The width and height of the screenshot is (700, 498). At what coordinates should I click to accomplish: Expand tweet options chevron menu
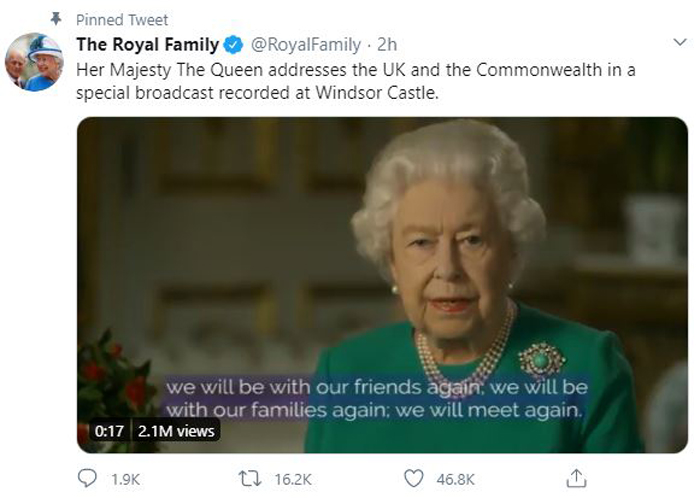coord(680,42)
